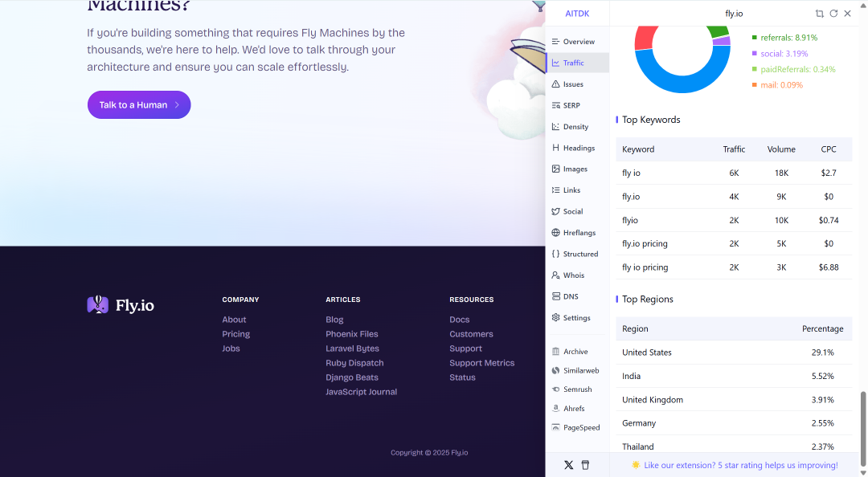This screenshot has height=477, width=868.
Task: Click the Ahrefs icon
Action: coord(556,408)
